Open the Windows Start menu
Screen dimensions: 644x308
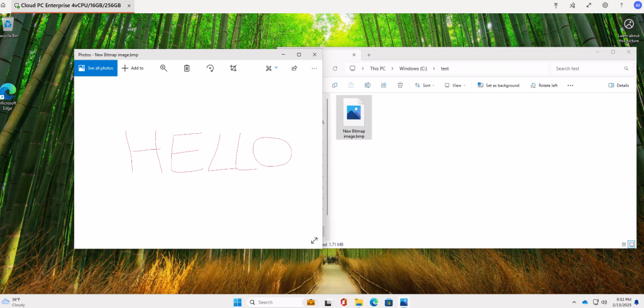(237, 302)
